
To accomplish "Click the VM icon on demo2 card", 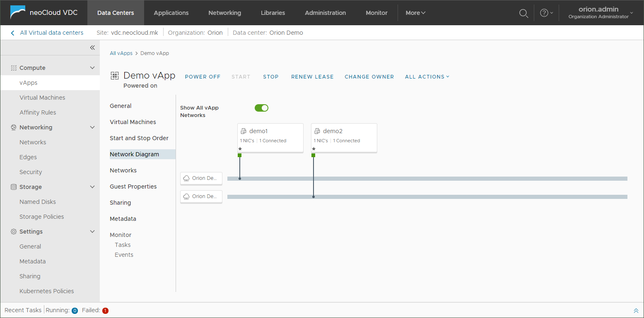I will tap(317, 131).
